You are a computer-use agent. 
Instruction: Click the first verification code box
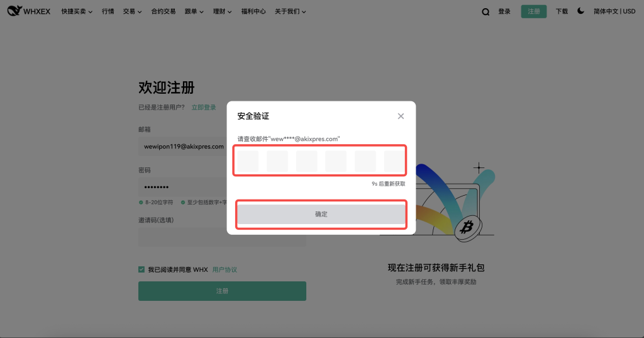coord(248,161)
